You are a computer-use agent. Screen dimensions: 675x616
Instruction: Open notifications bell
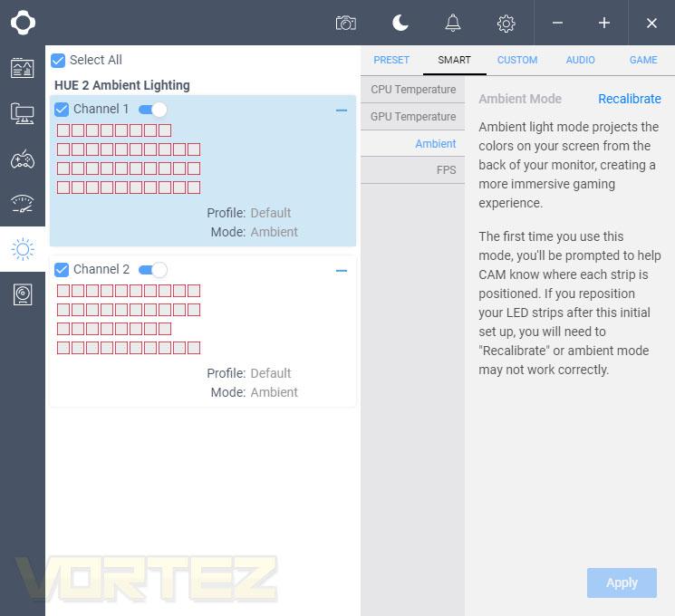453,23
